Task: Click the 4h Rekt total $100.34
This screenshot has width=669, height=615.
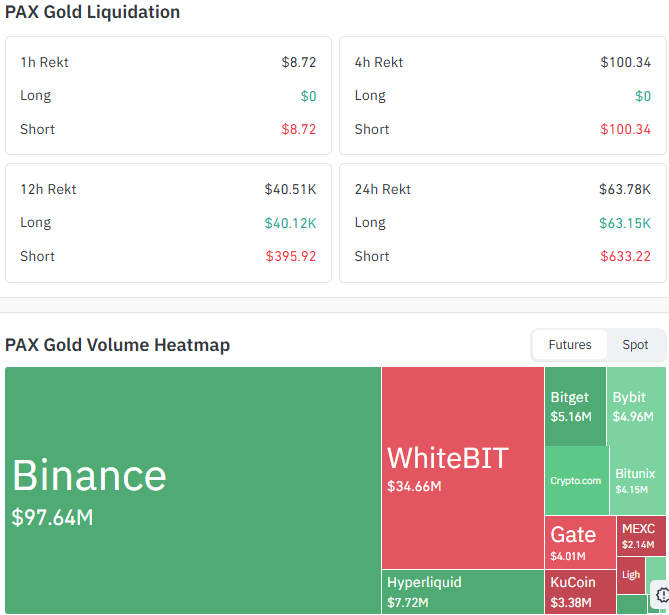Action: (625, 62)
